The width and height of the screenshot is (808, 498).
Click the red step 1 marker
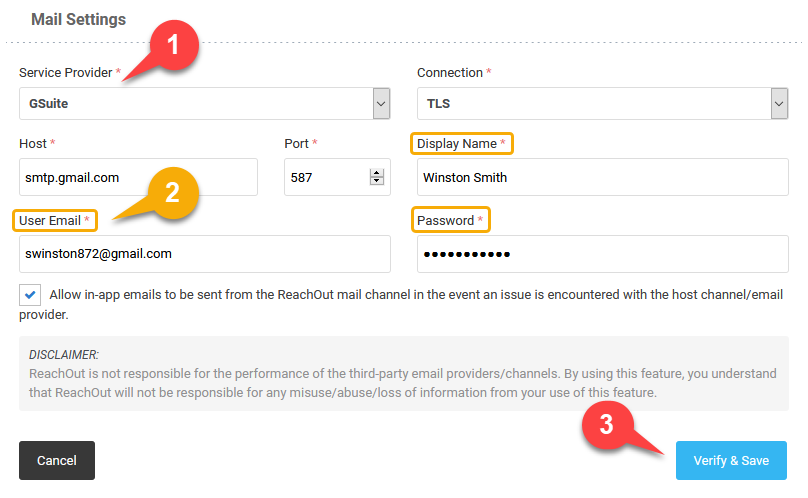tap(174, 45)
